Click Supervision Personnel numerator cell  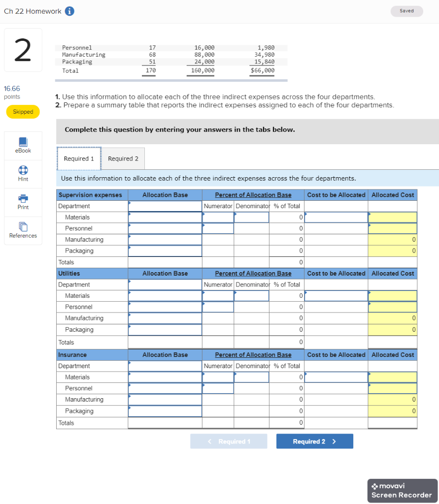[218, 228]
